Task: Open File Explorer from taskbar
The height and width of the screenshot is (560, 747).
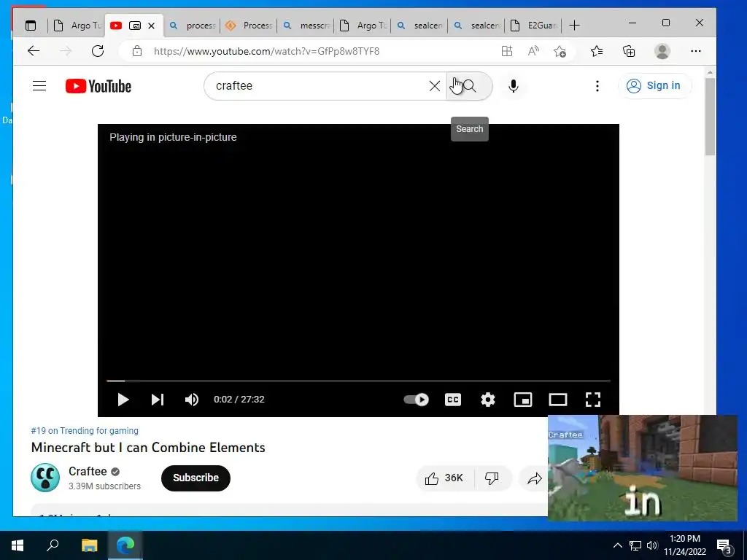Action: 89,545
